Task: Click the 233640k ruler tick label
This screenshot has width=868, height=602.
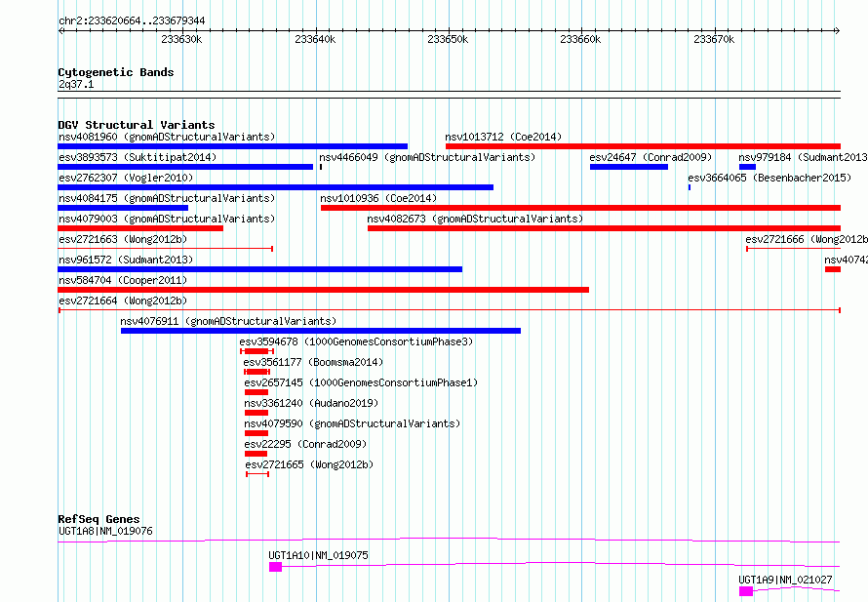Action: point(315,39)
